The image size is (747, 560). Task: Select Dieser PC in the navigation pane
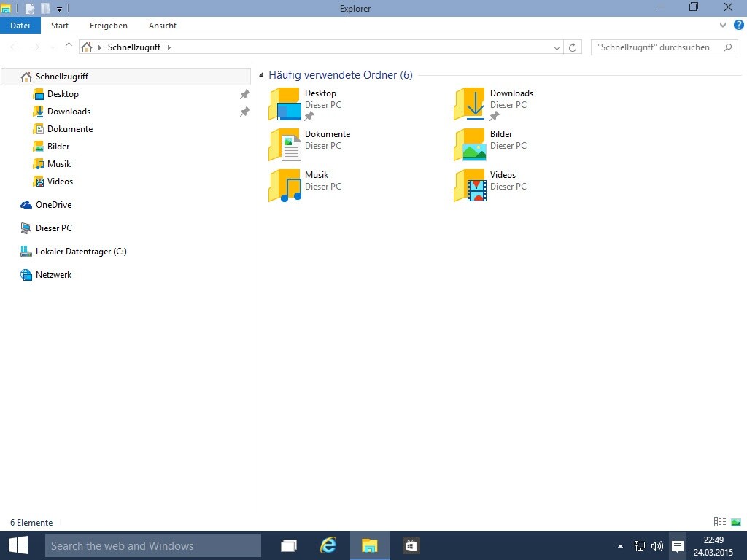[x=53, y=228]
